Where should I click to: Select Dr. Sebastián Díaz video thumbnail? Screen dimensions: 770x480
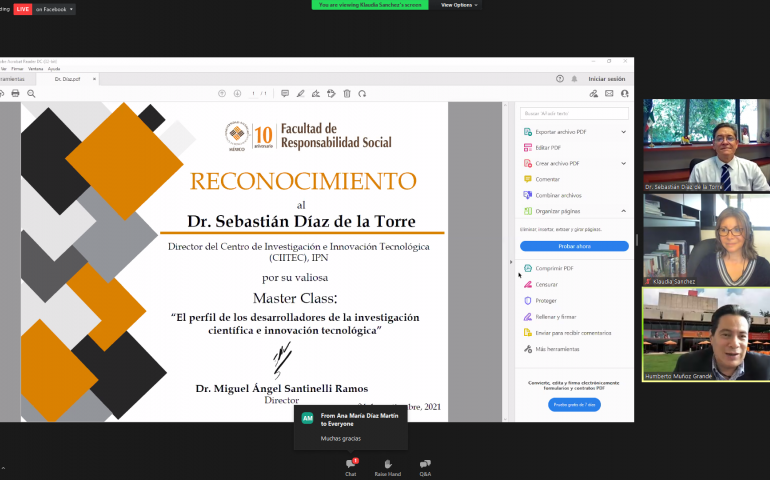(x=707, y=145)
